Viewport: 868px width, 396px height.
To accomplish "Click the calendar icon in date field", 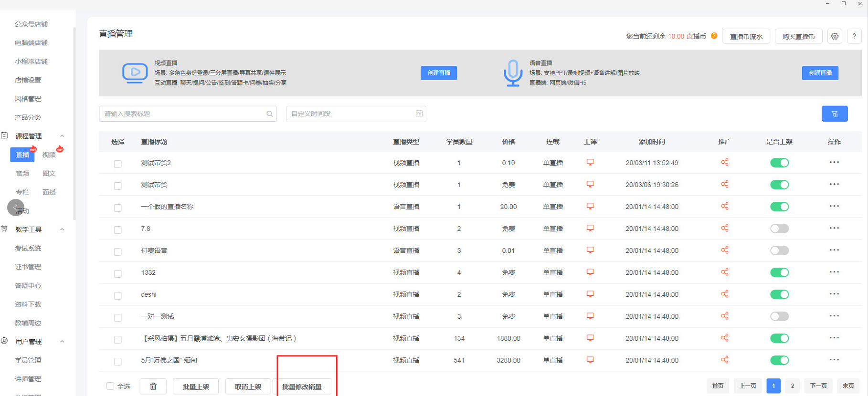I will [x=419, y=114].
